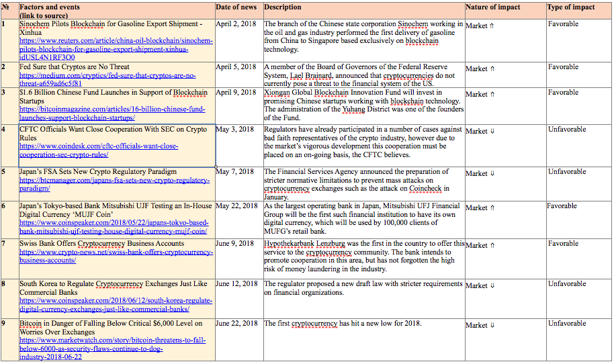Click the 'Type of impact' header cell
Screen dimensions: 614x364
579,11
